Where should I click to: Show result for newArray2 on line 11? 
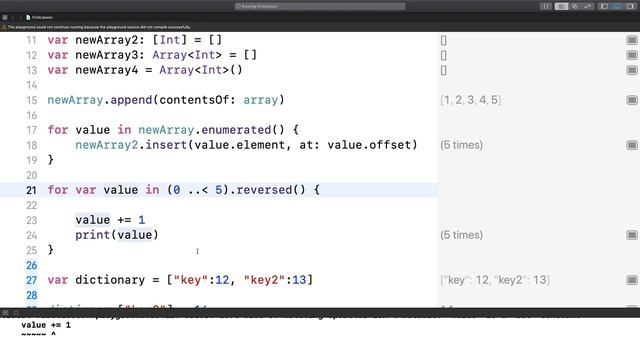coord(632,40)
